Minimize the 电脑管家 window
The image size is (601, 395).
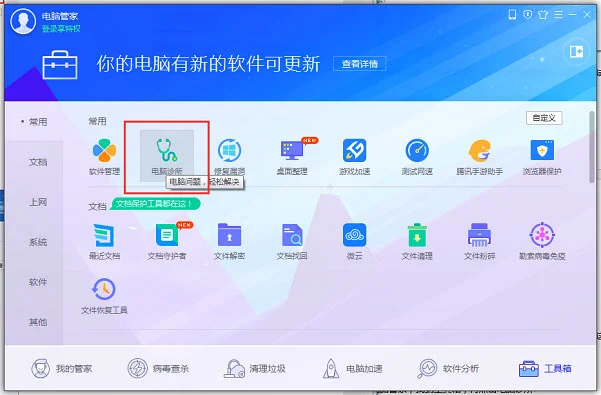pyautogui.click(x=573, y=15)
